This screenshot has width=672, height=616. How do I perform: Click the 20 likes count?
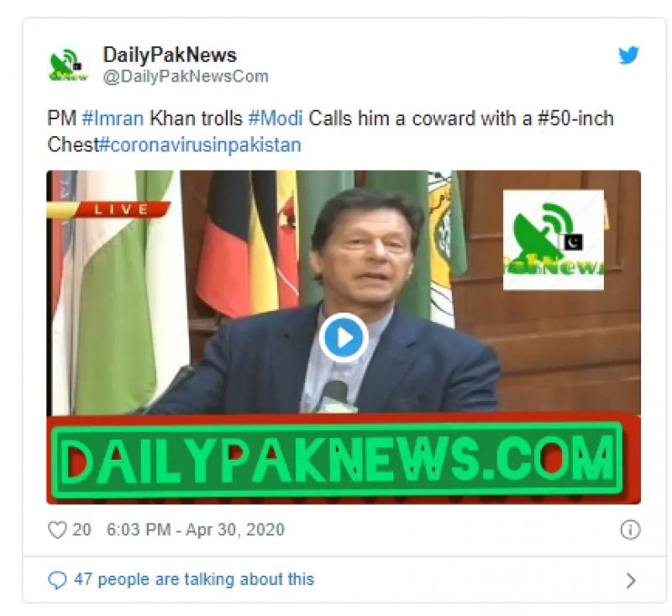(x=81, y=529)
